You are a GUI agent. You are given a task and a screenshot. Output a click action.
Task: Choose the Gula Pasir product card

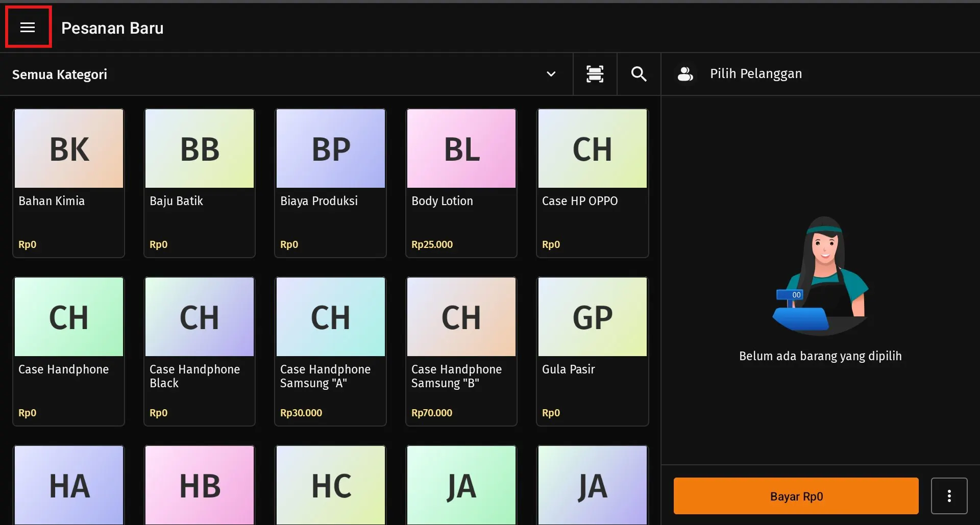(592, 351)
